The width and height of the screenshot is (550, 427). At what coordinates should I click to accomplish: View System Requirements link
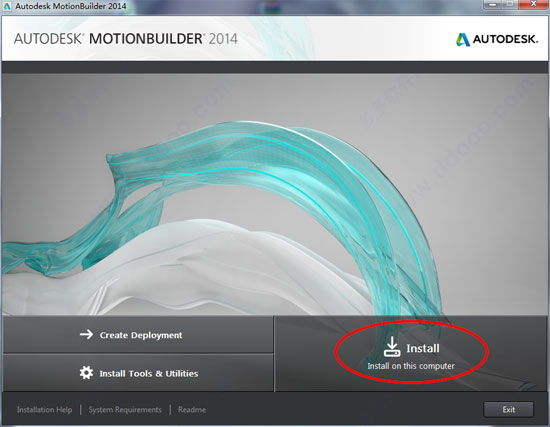coord(125,409)
